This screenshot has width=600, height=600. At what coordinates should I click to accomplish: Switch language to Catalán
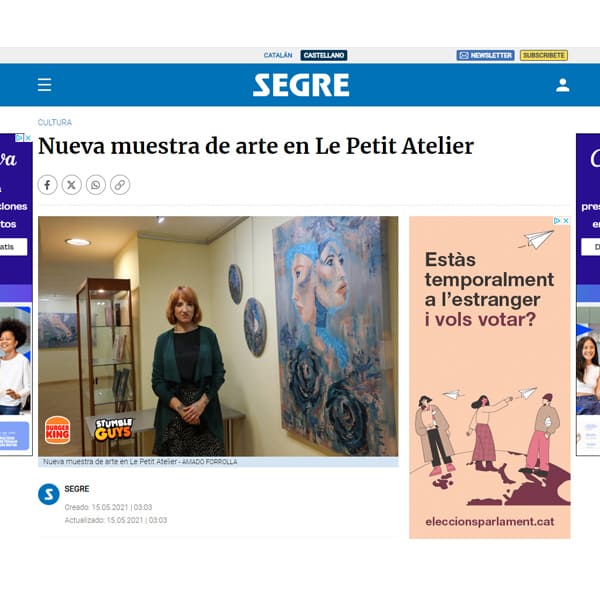[278, 55]
